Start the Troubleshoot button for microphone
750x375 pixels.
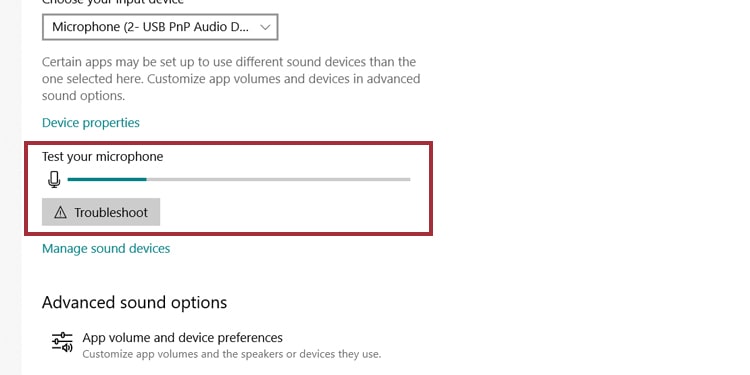[101, 212]
